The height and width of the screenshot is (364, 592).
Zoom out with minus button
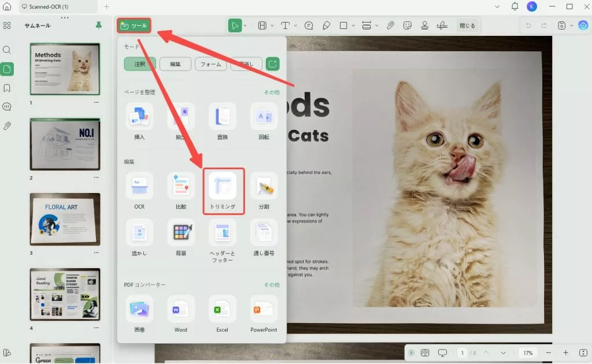[x=549, y=353]
